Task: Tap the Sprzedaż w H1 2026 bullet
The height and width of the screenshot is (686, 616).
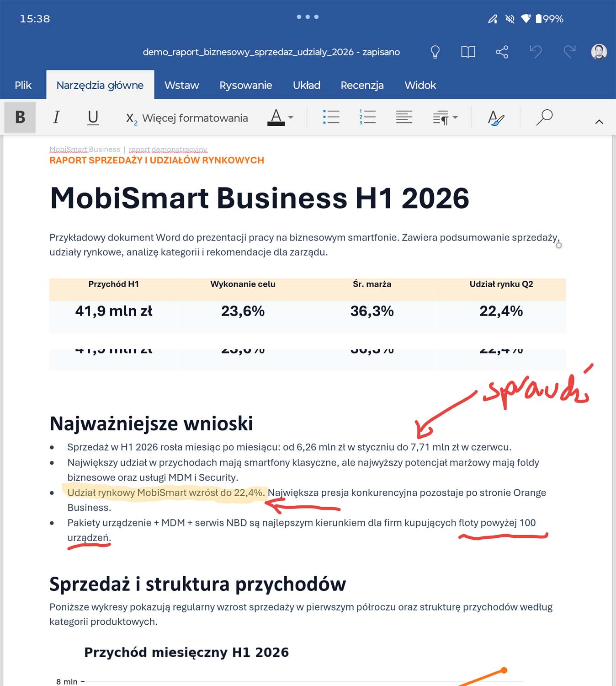Action: click(289, 447)
